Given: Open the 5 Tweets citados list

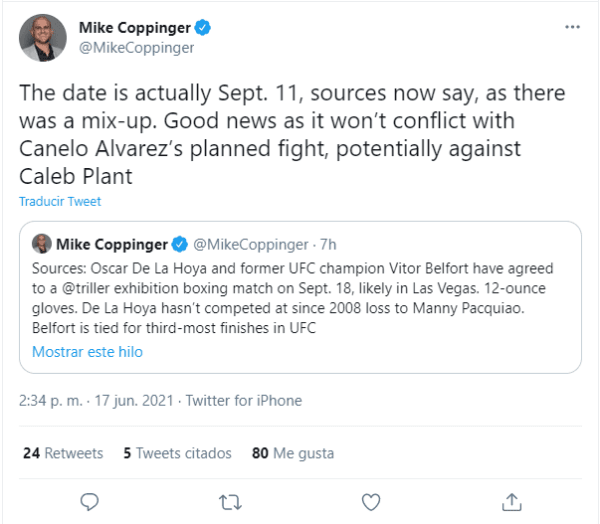Looking at the screenshot, I should [x=177, y=453].
